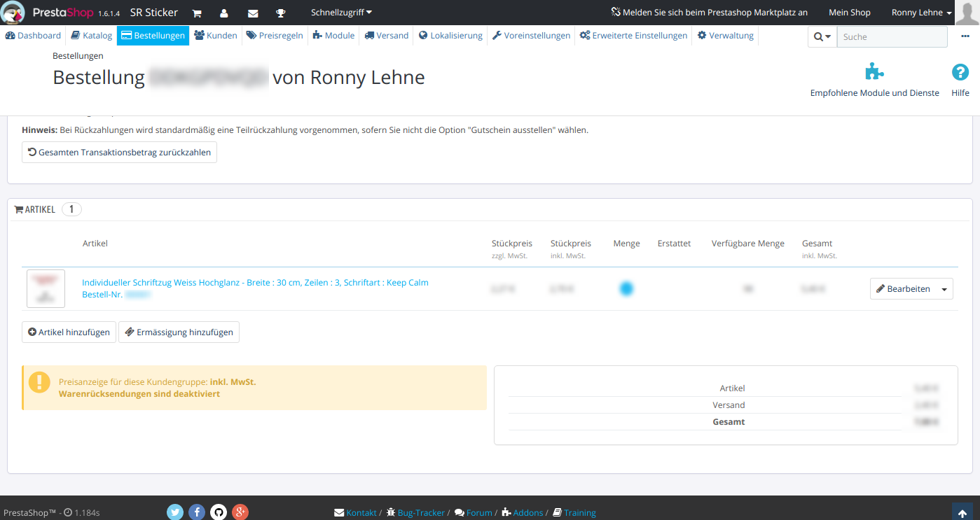This screenshot has width=980, height=520.
Task: Click the Bearbeiten button
Action: tap(904, 289)
